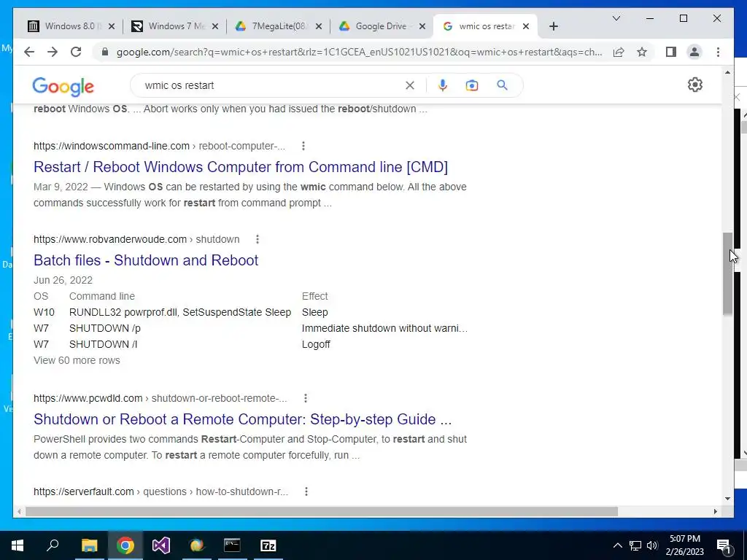Click the vertical scrollbar thumb
This screenshot has height=560, width=747.
point(727,273)
